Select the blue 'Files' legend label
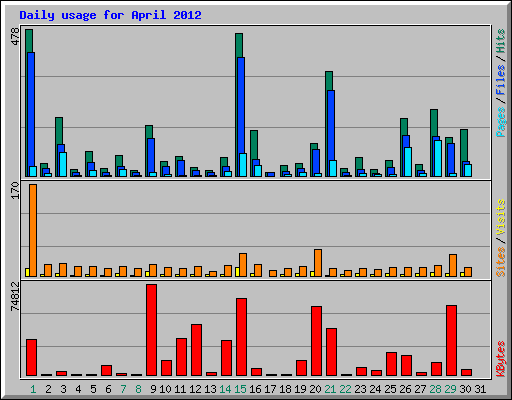Image resolution: width=512 pixels, height=400 pixels. 500,80
